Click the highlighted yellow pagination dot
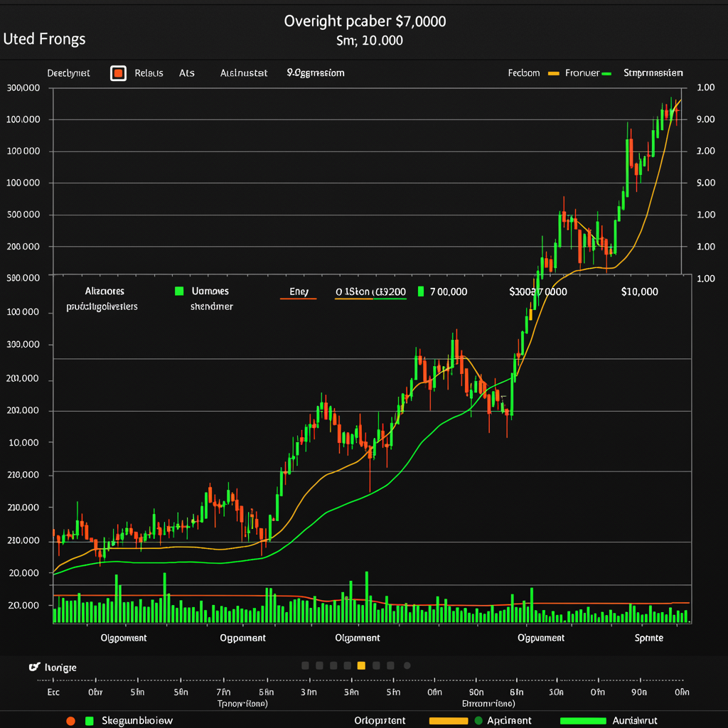728x728 pixels. click(361, 665)
